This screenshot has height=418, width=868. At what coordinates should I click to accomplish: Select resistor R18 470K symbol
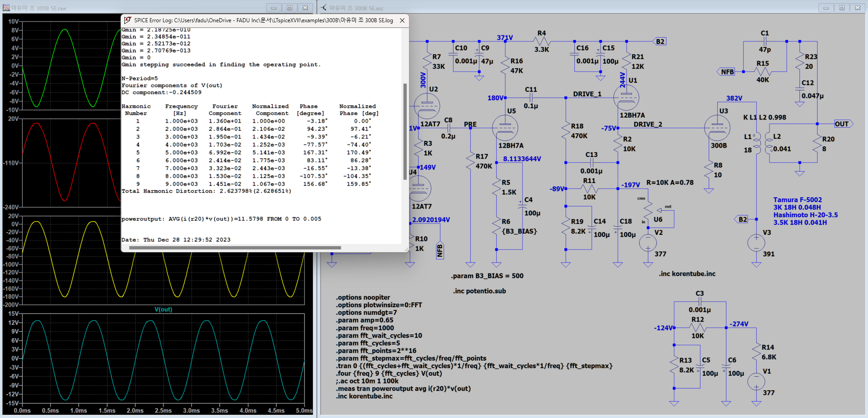click(566, 130)
